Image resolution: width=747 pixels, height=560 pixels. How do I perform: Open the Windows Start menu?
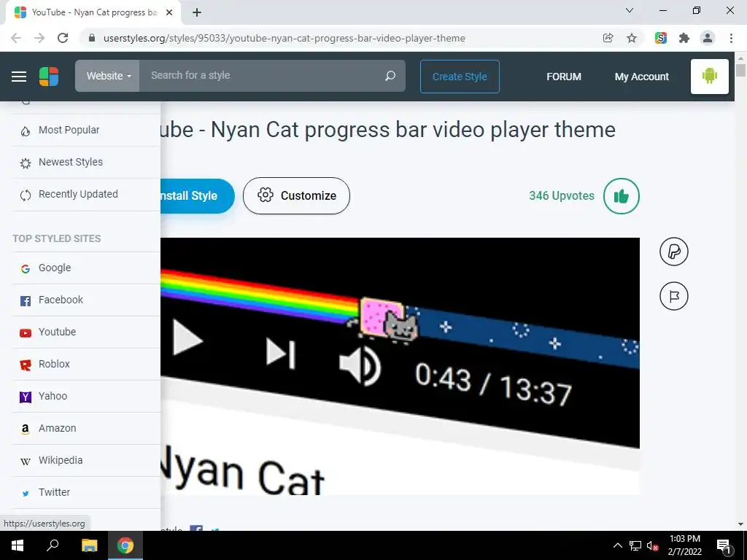(18, 545)
